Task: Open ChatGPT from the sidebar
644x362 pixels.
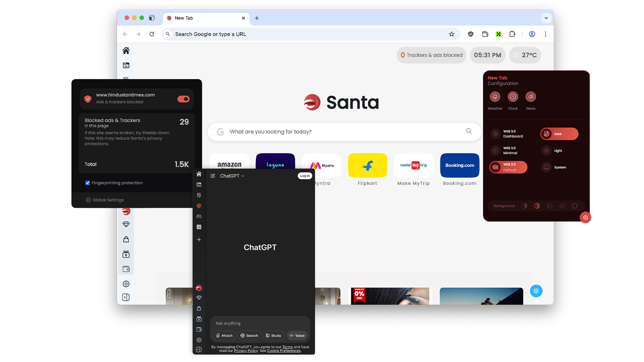Action: pyautogui.click(x=199, y=206)
